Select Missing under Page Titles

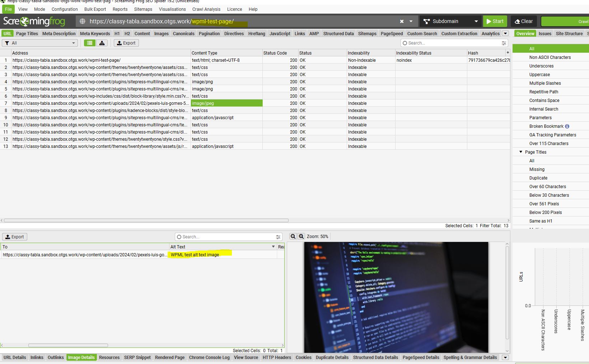(537, 169)
